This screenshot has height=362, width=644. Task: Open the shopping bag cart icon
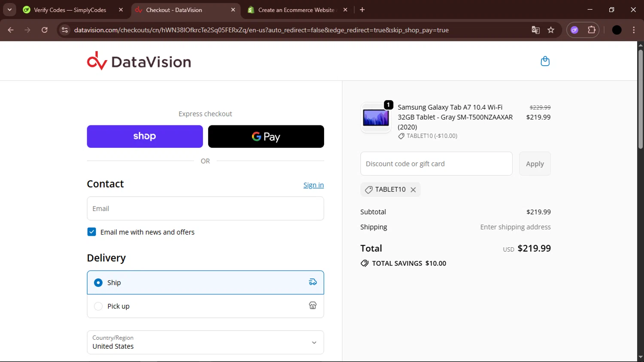point(545,61)
